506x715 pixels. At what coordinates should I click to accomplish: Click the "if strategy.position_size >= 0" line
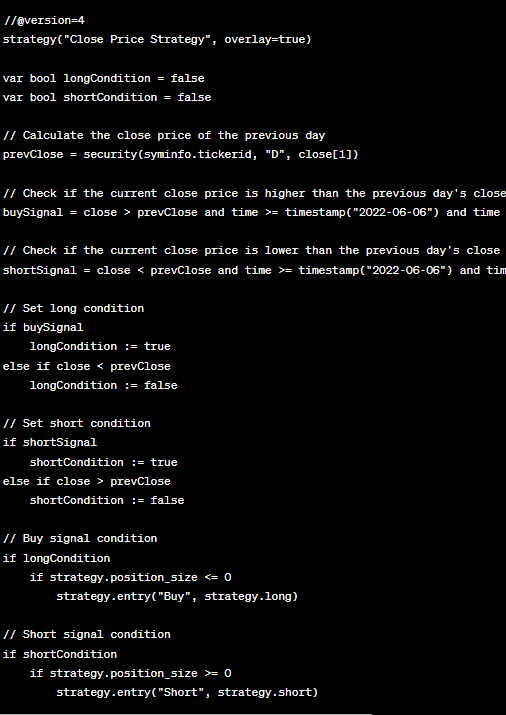(130, 674)
